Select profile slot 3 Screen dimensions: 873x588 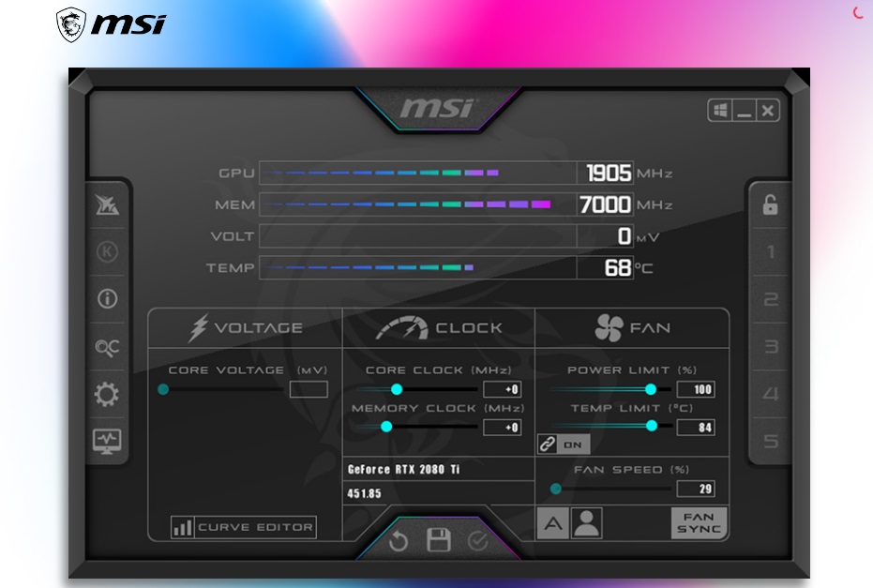(771, 347)
